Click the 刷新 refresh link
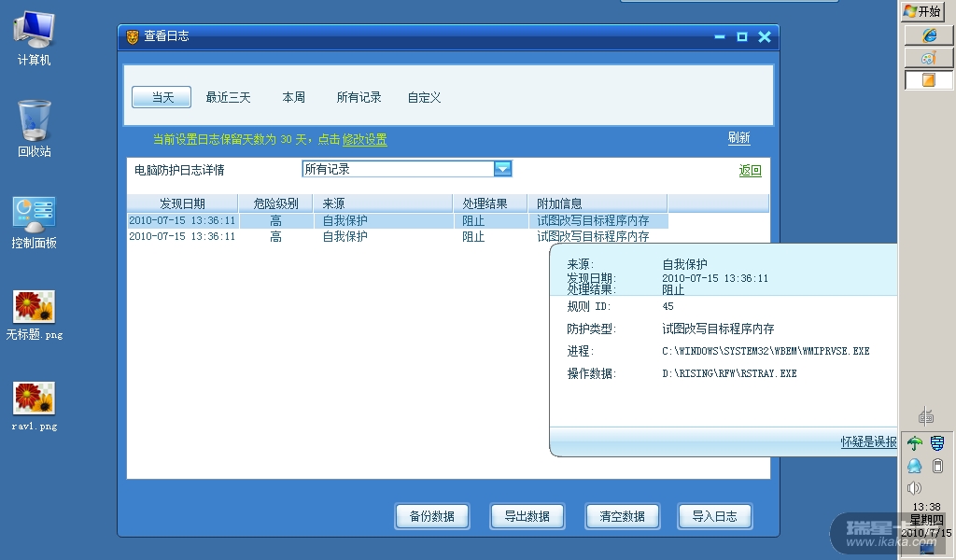Viewport: 956px width, 560px height. (739, 138)
